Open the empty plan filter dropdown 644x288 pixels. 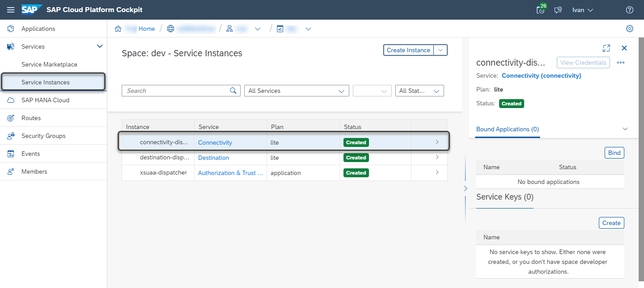372,91
